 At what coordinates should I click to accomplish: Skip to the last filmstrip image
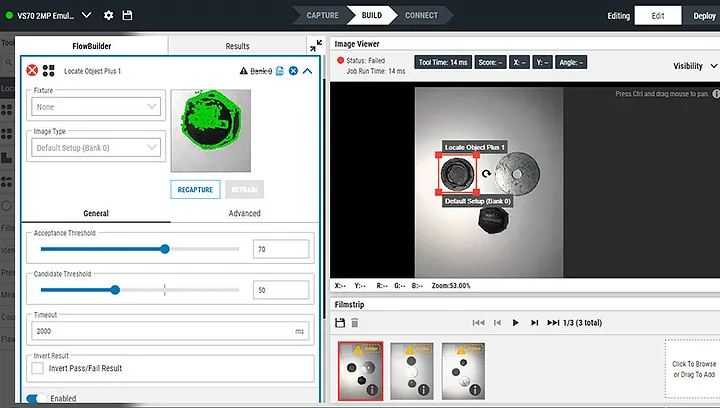[x=553, y=323]
